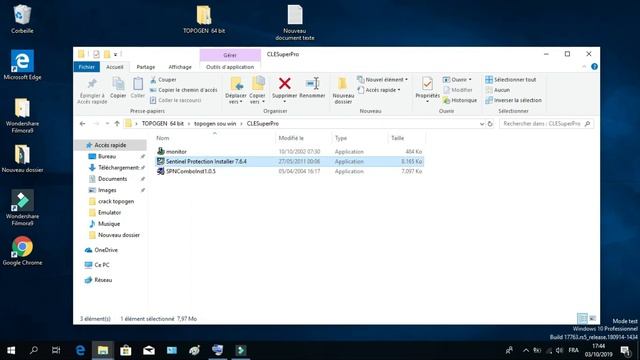Screen dimensions: 640x360
Task: Click Historique ribbon command
Action: (x=460, y=100)
